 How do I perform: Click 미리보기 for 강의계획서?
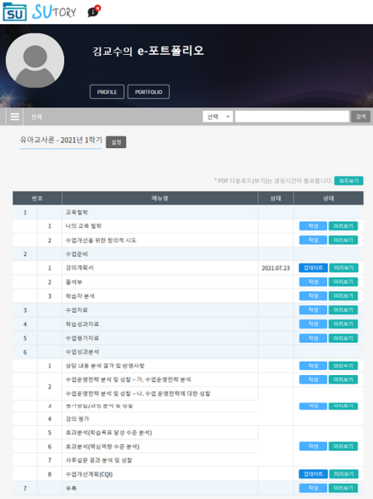[x=344, y=268]
